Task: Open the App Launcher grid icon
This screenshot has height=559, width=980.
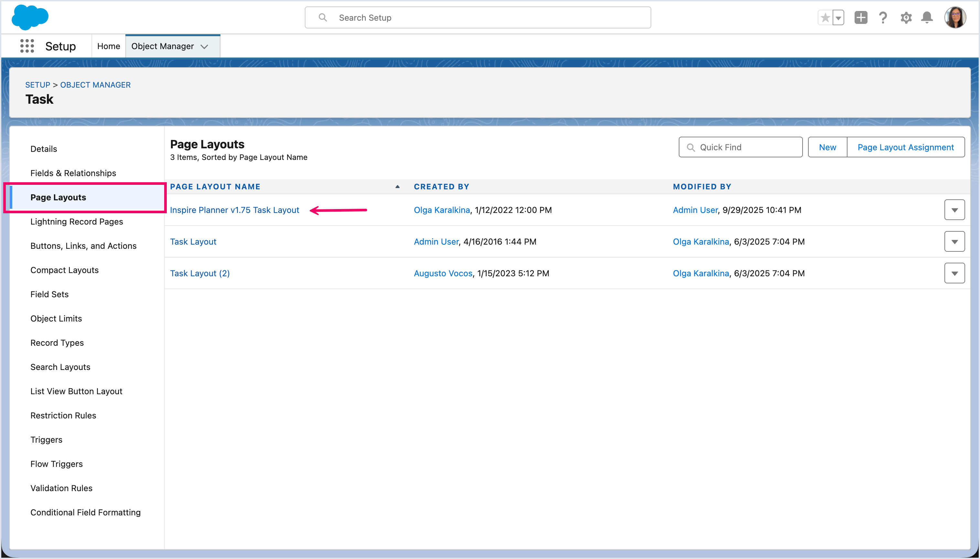Action: point(27,46)
